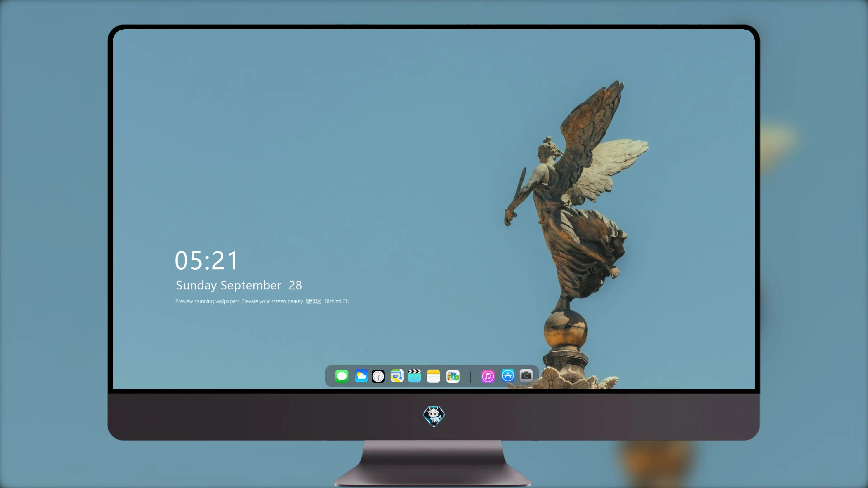Open the Photos collage app icon
Viewport: 868px width, 488px height.
453,376
